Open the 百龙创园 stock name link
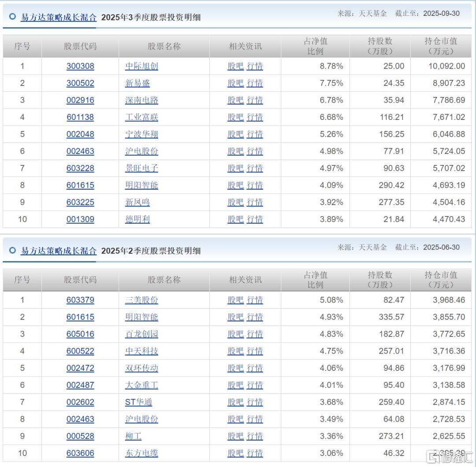 [x=141, y=334]
